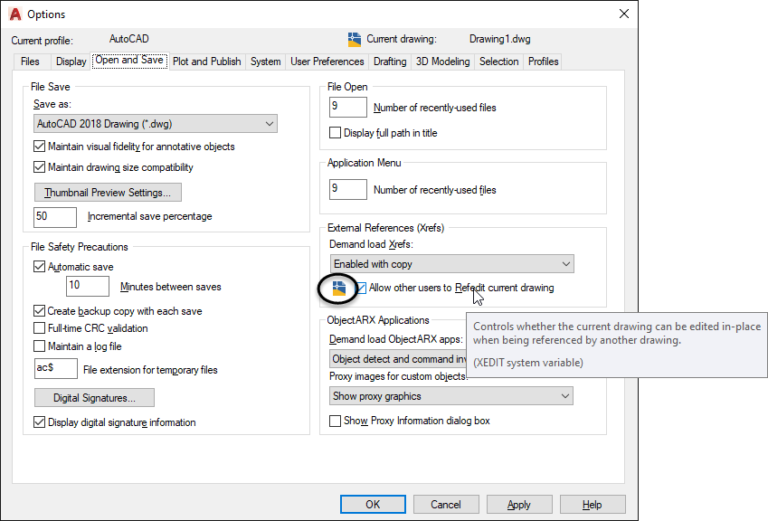Image resolution: width=768 pixels, height=521 pixels.
Task: Switch to the Plot and Publish tab
Action: 207,61
